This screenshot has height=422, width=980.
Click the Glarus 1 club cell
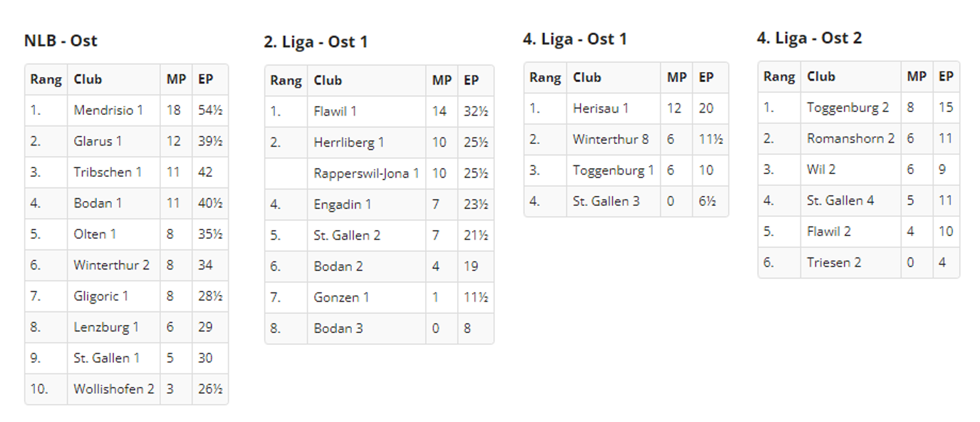tap(98, 141)
